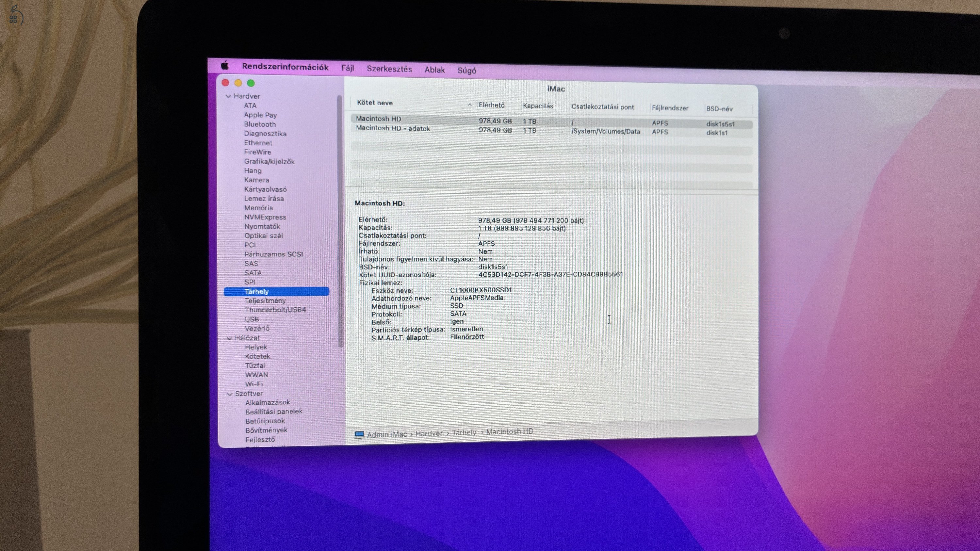This screenshot has width=980, height=551.
Task: Select Wi-Fi in the sidebar
Action: click(x=254, y=384)
